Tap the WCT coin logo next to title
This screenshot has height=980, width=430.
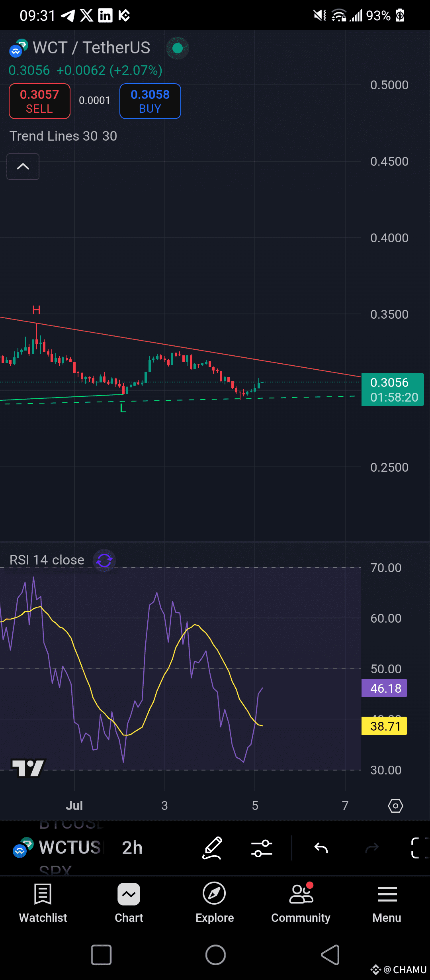point(18,48)
